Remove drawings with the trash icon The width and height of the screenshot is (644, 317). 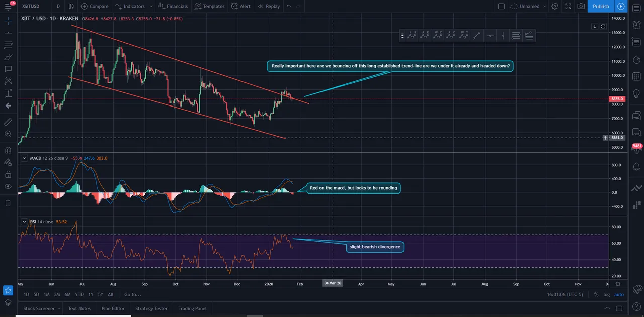pyautogui.click(x=8, y=203)
